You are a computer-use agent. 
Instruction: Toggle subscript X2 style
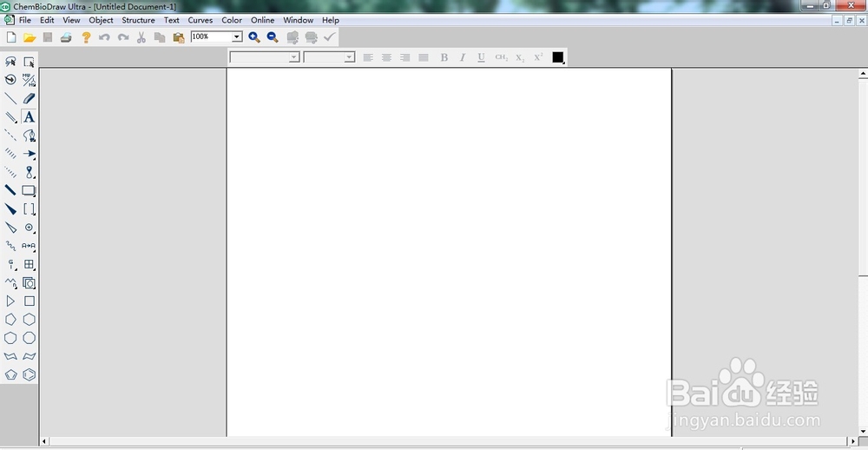point(520,57)
